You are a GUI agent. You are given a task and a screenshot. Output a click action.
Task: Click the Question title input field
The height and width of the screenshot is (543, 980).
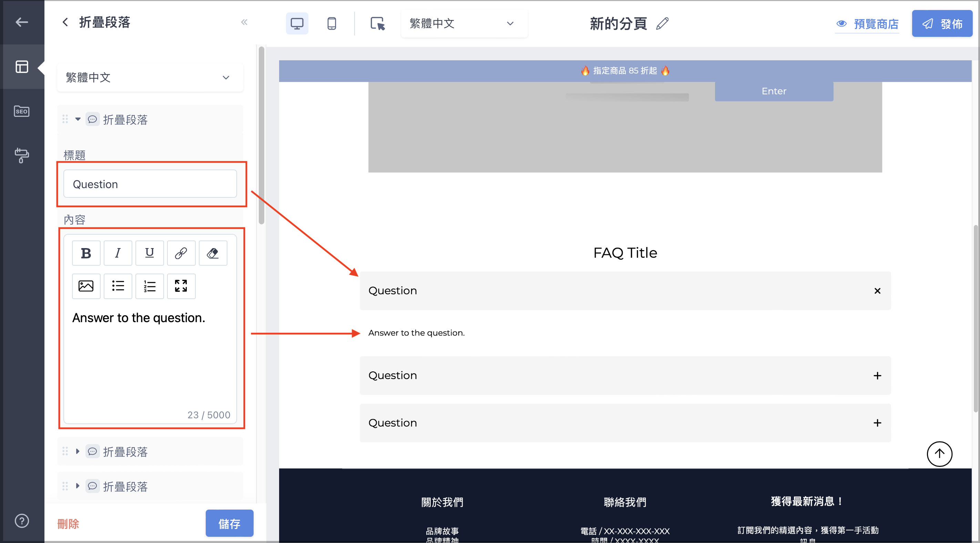[150, 184]
